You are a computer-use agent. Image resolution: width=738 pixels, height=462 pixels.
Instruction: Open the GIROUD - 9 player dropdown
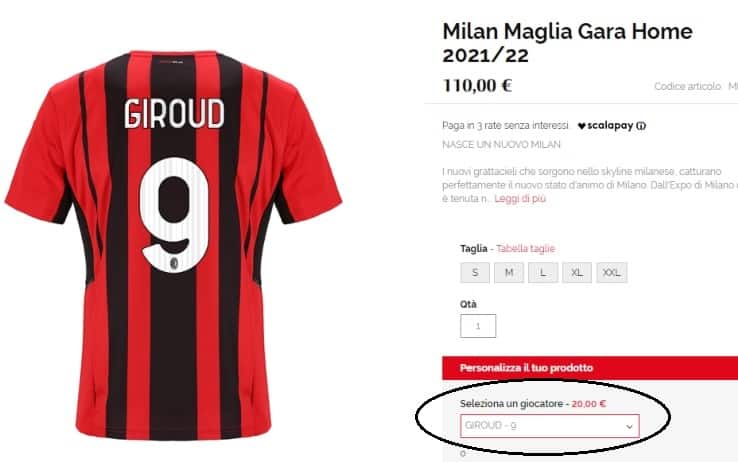pos(550,426)
